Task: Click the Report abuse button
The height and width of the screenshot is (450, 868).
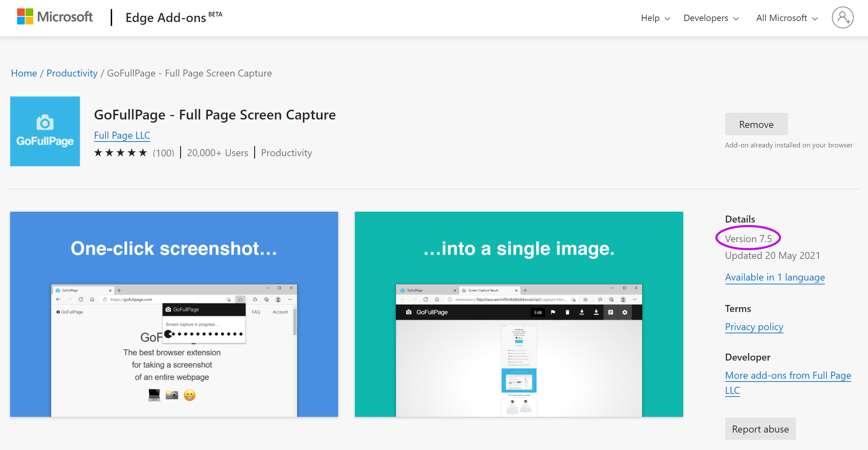Action: [x=760, y=429]
